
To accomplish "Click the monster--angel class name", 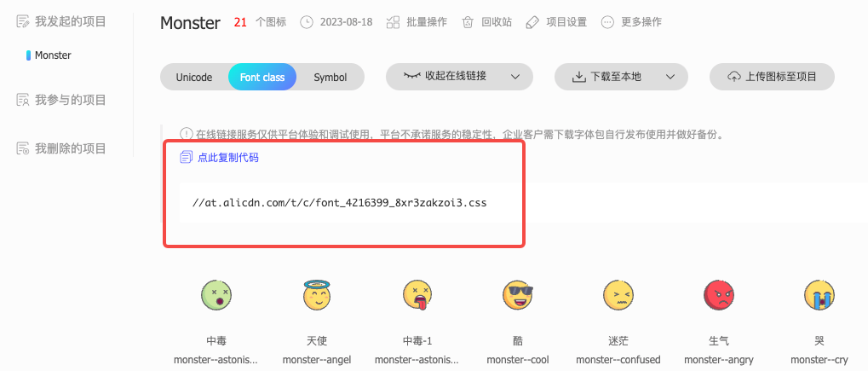I will [317, 360].
